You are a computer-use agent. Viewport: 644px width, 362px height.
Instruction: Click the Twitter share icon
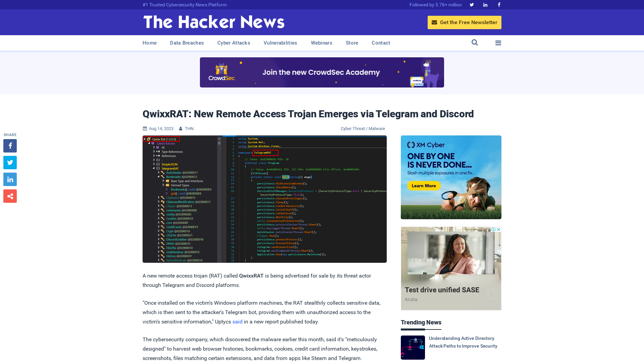10,163
